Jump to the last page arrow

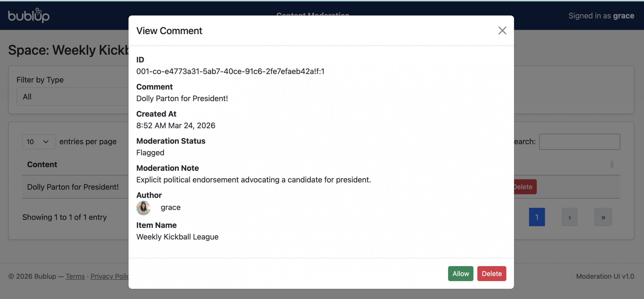[x=603, y=217]
